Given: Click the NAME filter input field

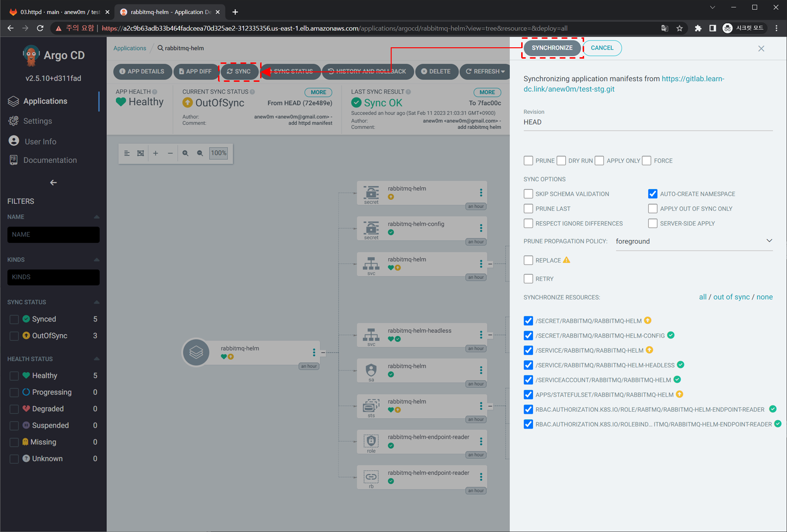Looking at the screenshot, I should (x=53, y=235).
